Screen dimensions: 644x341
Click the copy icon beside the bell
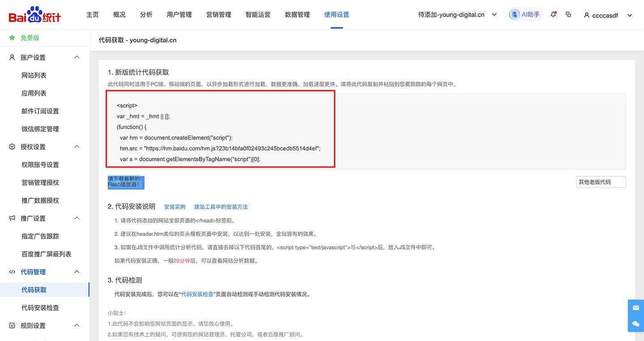pos(568,14)
